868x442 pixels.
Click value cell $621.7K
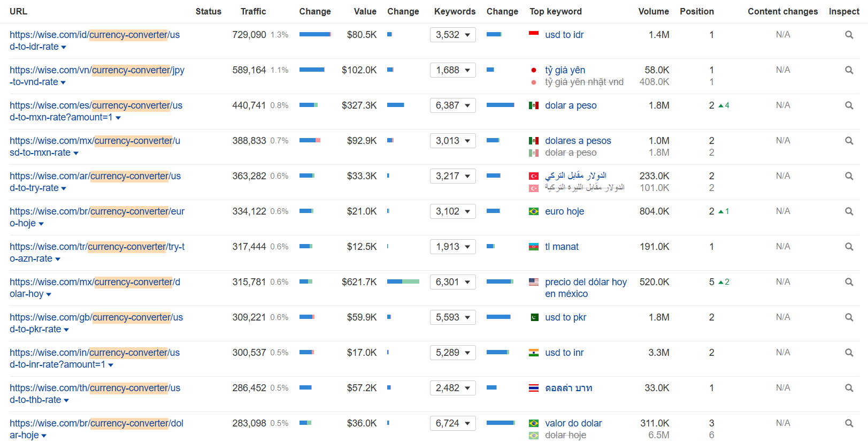[x=359, y=282]
